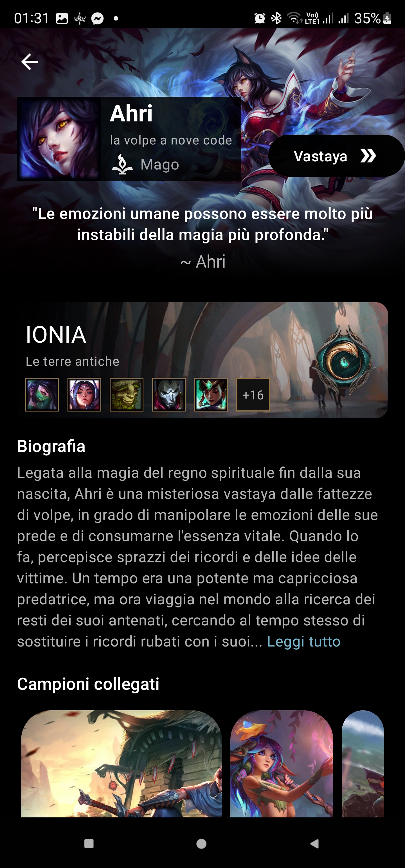Viewport: 405px width, 868px height.
Task: Tap the Android back triangle button
Action: click(x=314, y=844)
